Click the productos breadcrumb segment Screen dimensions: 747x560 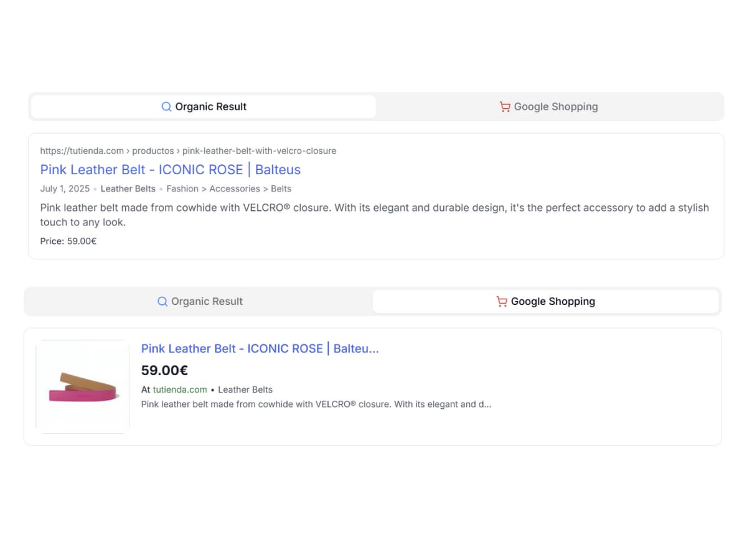click(x=153, y=151)
